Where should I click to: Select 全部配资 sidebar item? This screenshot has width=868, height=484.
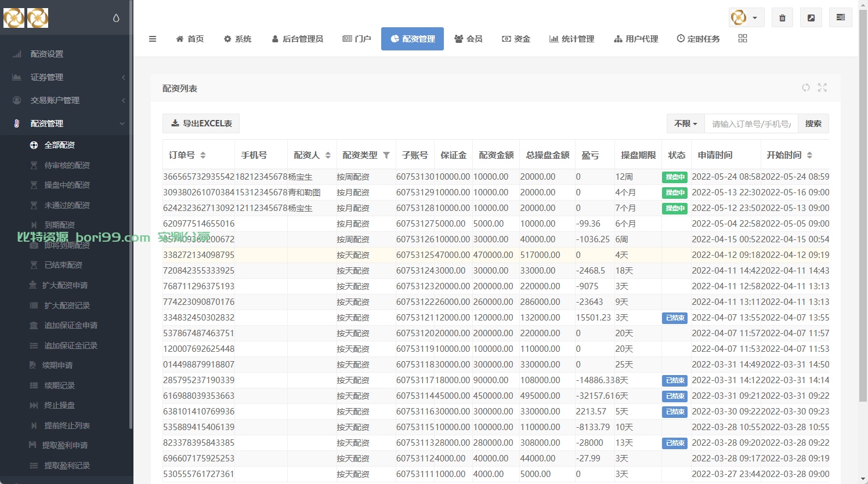[x=60, y=145]
